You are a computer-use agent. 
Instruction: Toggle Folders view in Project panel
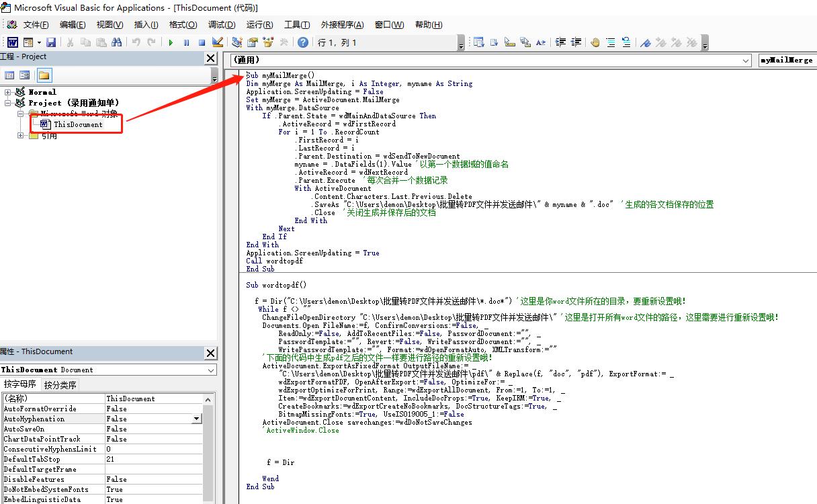[x=44, y=75]
